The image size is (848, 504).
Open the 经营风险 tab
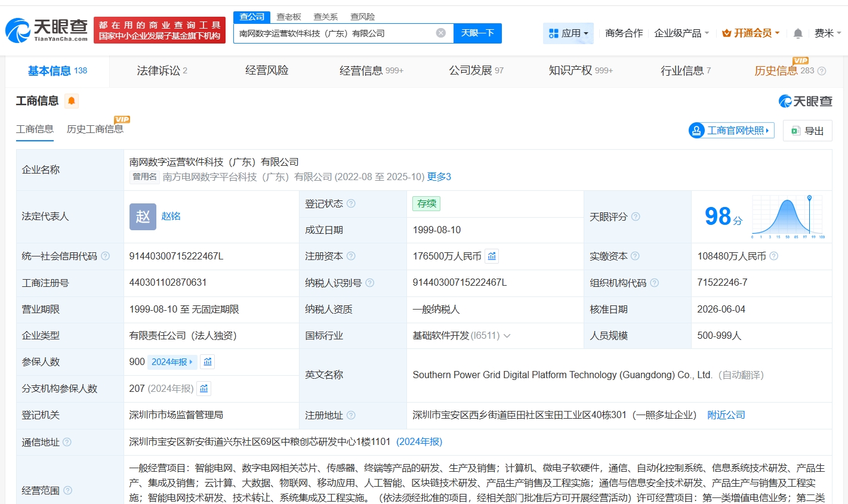pos(267,70)
